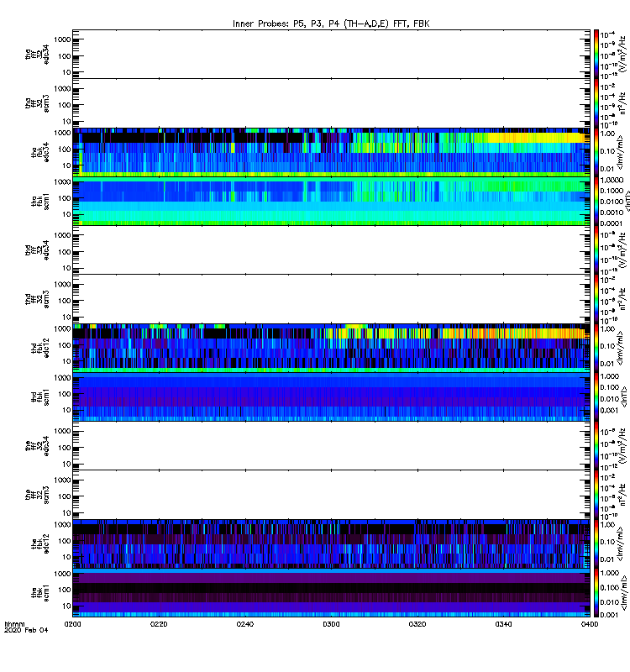This screenshot has height=672, width=630.
Task: Click the 0240 time axis label
Action: tap(244, 624)
